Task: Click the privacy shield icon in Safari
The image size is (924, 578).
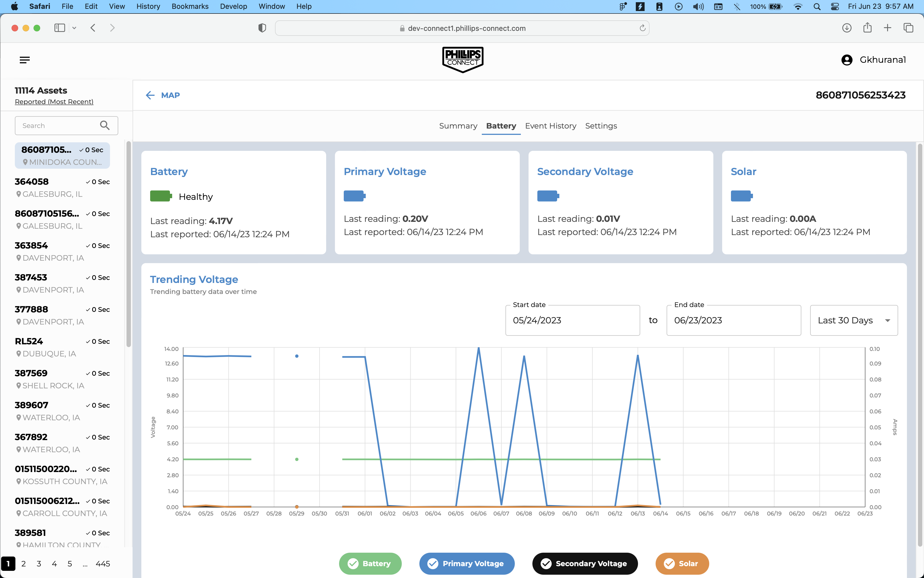Action: pos(262,28)
